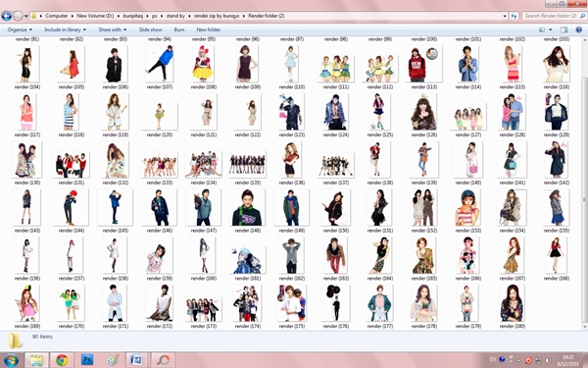
Task: Start the Slide show
Action: click(x=150, y=29)
